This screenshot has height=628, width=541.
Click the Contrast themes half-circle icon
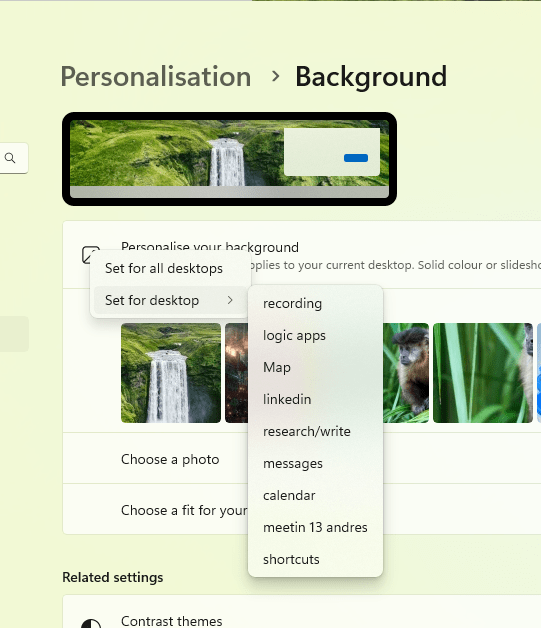(91, 624)
